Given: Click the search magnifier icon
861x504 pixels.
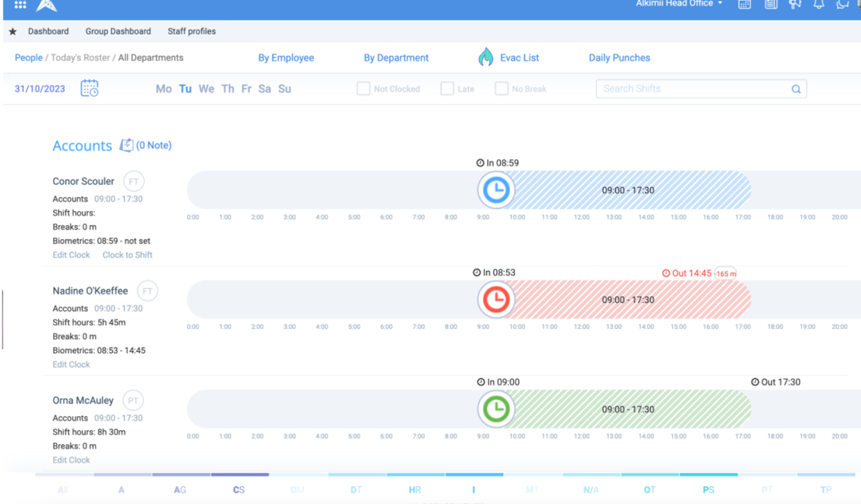Looking at the screenshot, I should point(796,89).
